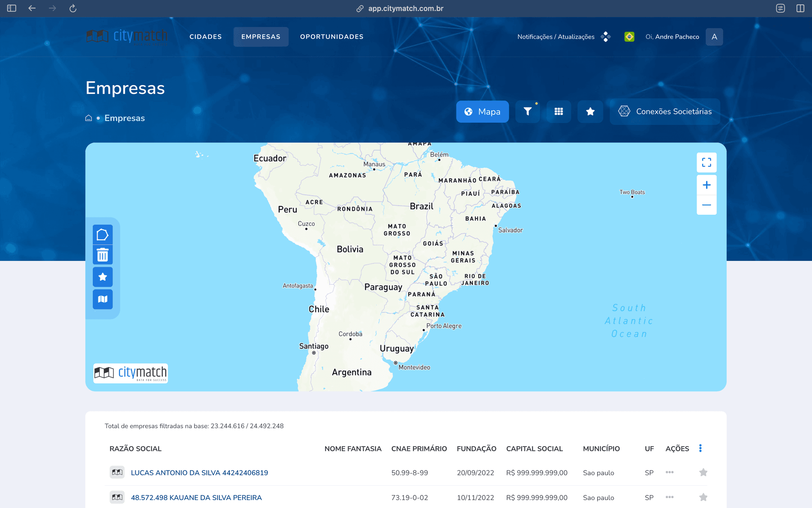Click the star favorites icon in map sidebar

click(x=103, y=277)
